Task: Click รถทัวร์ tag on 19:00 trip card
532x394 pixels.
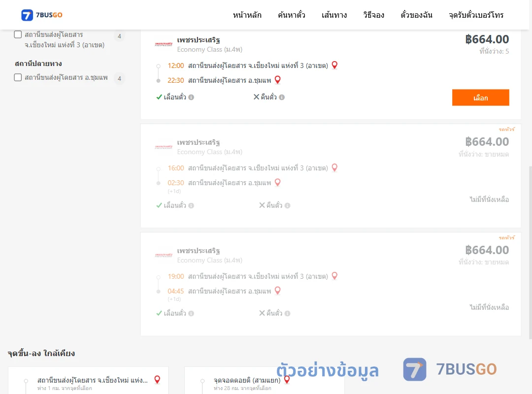Action: 506,237
